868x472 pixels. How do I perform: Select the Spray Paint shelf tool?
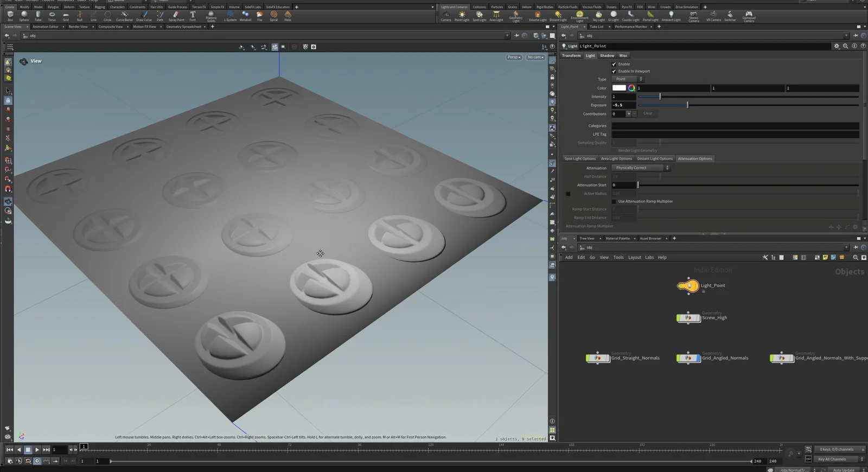tap(176, 16)
